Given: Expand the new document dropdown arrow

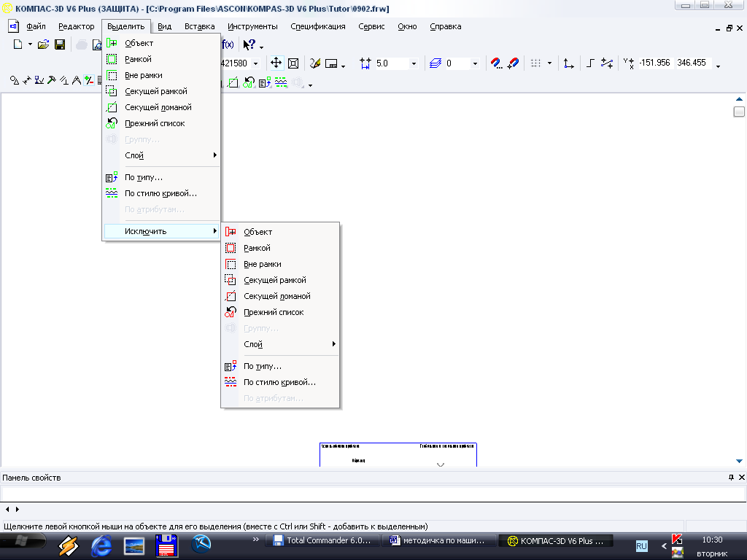Looking at the screenshot, I should pyautogui.click(x=30, y=44).
